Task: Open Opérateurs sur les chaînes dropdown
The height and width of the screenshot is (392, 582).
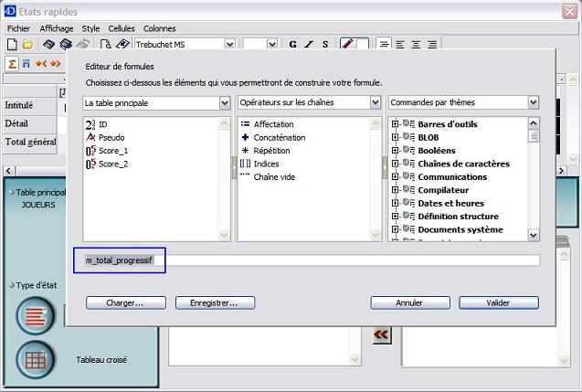Action: click(x=376, y=103)
